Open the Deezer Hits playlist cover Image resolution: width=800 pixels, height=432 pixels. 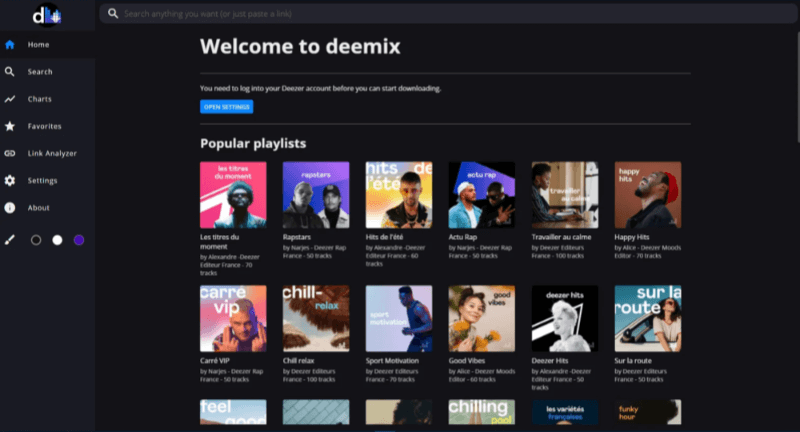[565, 318]
